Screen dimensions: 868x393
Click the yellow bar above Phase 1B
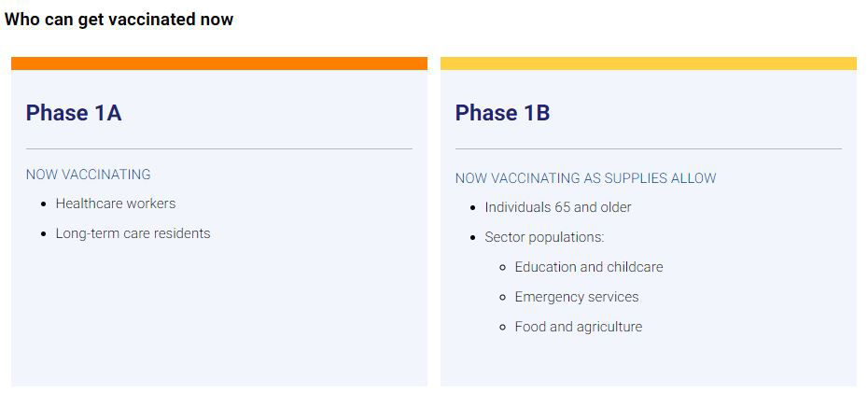click(648, 63)
